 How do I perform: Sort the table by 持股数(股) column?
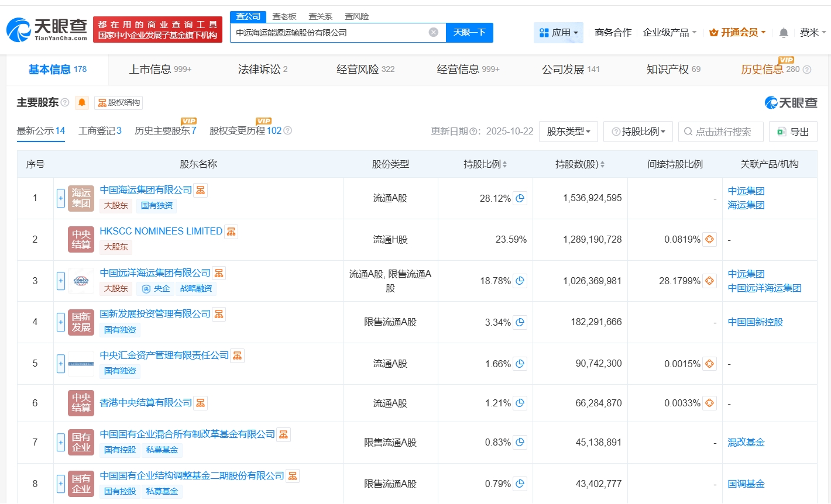579,164
